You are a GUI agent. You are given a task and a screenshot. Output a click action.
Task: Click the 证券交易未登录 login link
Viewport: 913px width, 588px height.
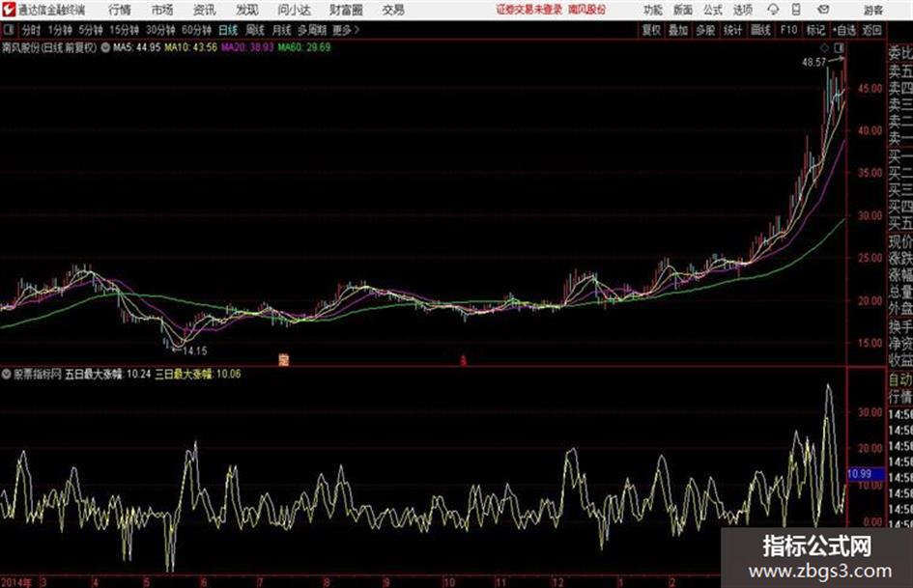(x=529, y=10)
